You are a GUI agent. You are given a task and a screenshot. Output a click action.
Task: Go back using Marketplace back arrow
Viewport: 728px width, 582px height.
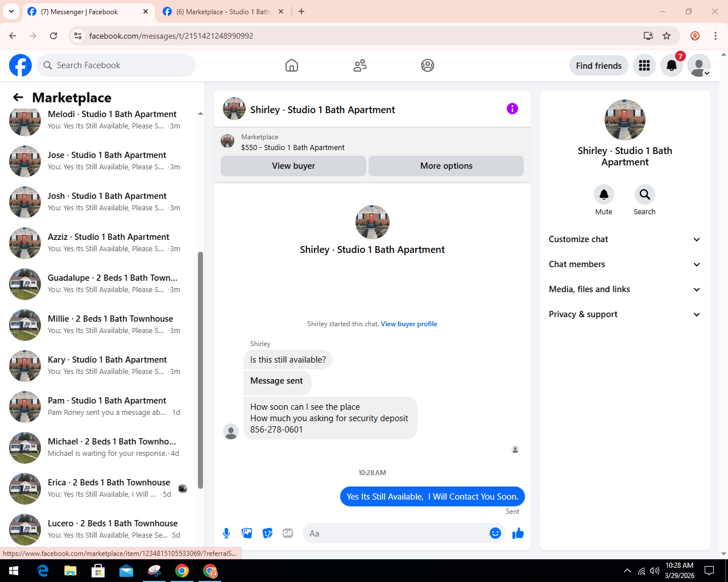[x=18, y=97]
